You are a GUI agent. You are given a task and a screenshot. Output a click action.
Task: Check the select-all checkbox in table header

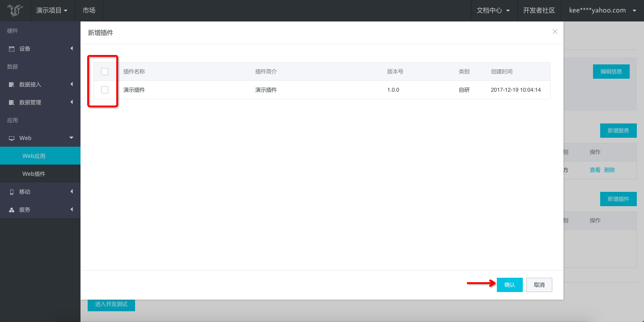pyautogui.click(x=105, y=72)
